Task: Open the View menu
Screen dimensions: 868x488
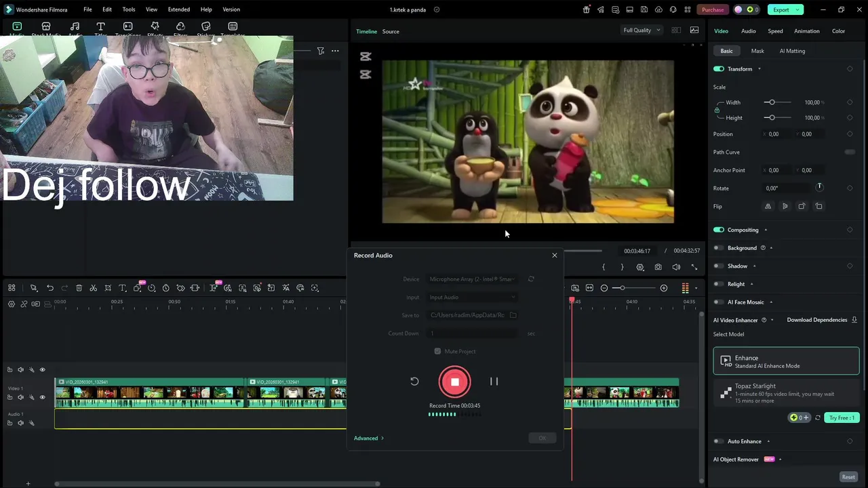Action: (151, 9)
